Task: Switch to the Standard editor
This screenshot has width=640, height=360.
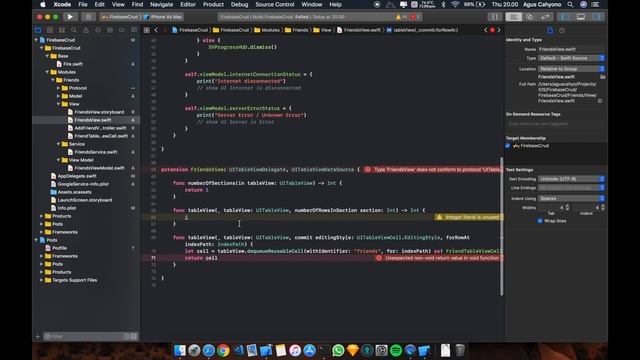Action: [513, 17]
